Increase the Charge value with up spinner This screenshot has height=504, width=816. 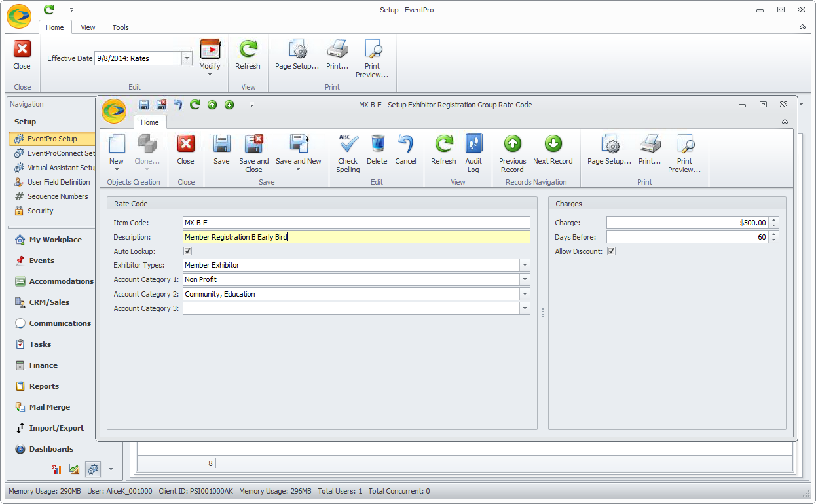click(774, 220)
